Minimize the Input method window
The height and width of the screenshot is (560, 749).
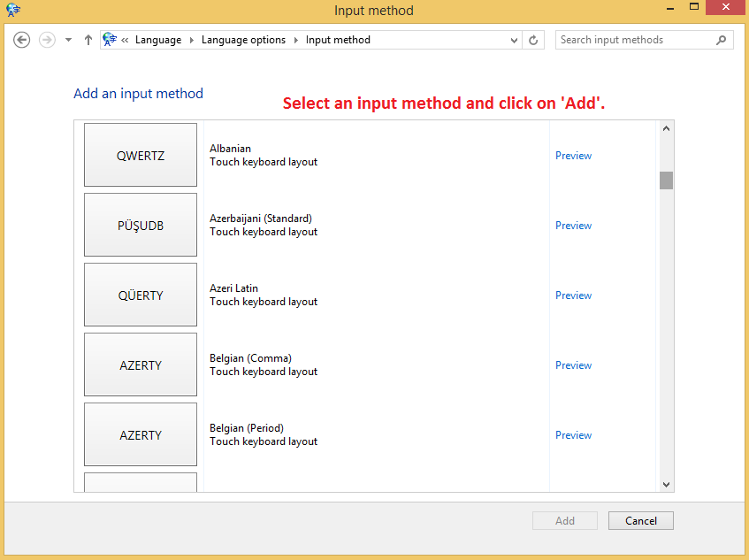pyautogui.click(x=670, y=8)
